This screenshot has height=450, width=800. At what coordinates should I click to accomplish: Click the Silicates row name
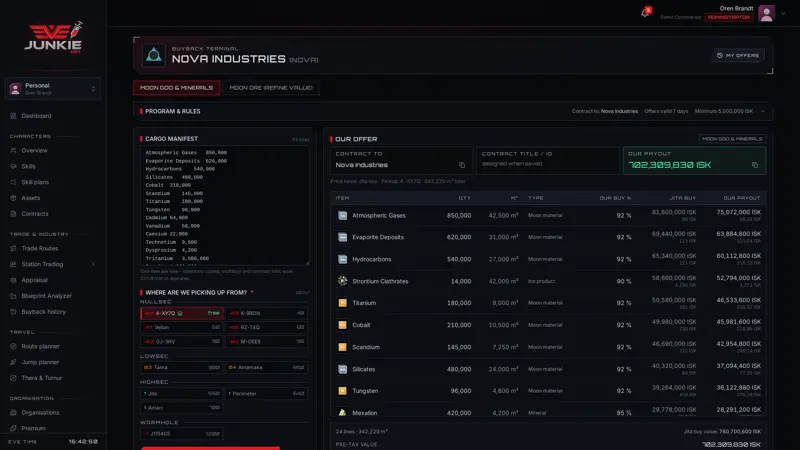[x=363, y=369]
